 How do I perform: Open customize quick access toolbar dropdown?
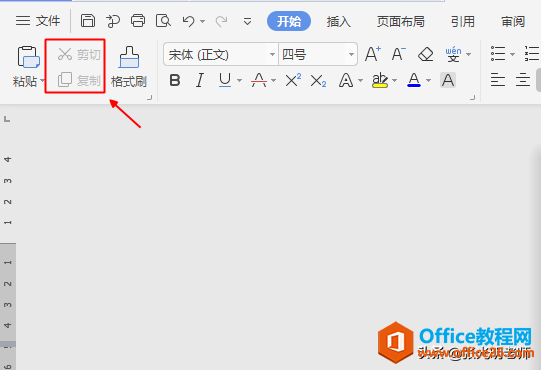click(x=247, y=22)
